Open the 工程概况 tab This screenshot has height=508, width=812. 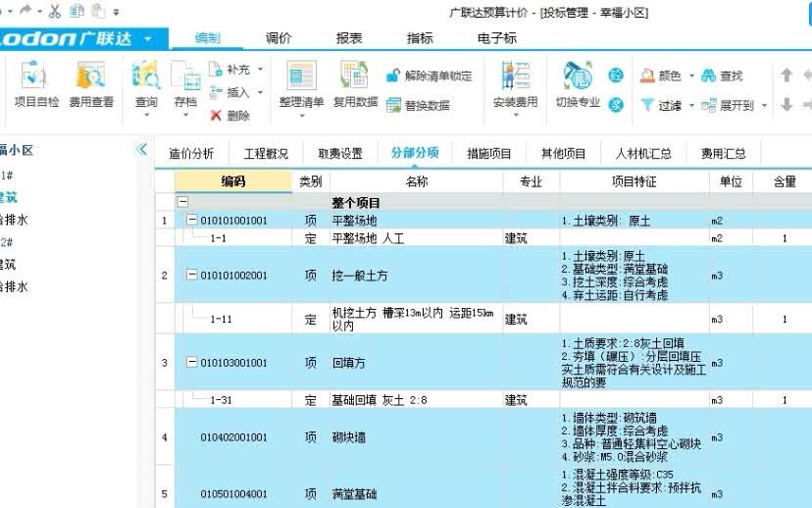(x=266, y=153)
